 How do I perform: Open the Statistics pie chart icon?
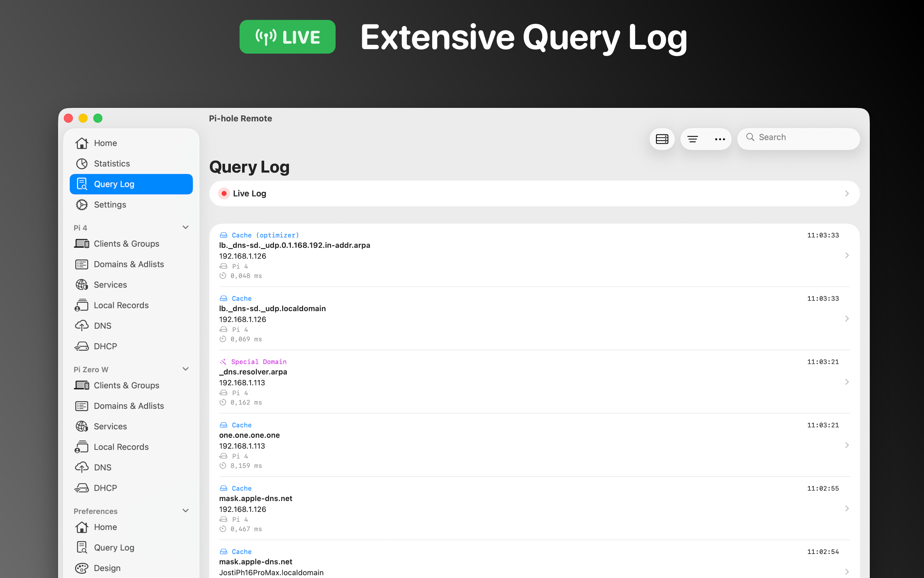tap(82, 164)
